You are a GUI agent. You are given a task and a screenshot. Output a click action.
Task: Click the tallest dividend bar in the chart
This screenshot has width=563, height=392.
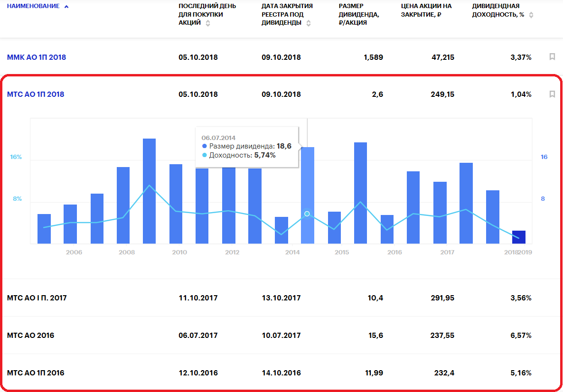pyautogui.click(x=149, y=191)
